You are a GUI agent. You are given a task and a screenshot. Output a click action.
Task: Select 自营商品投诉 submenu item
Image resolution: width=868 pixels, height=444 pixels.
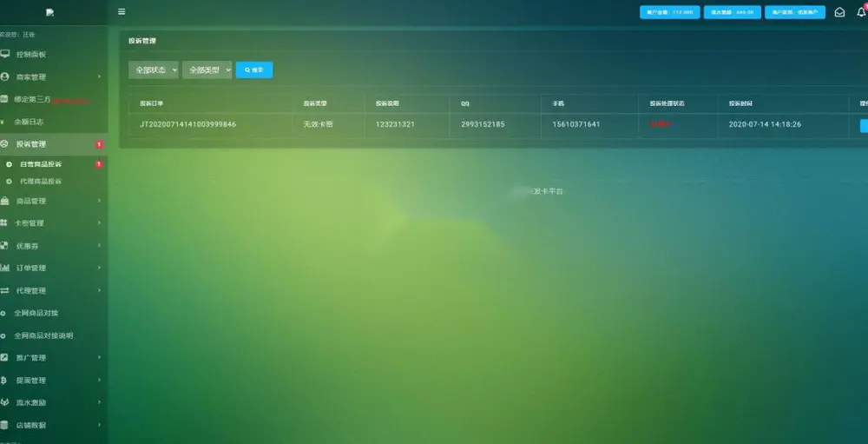pos(41,164)
